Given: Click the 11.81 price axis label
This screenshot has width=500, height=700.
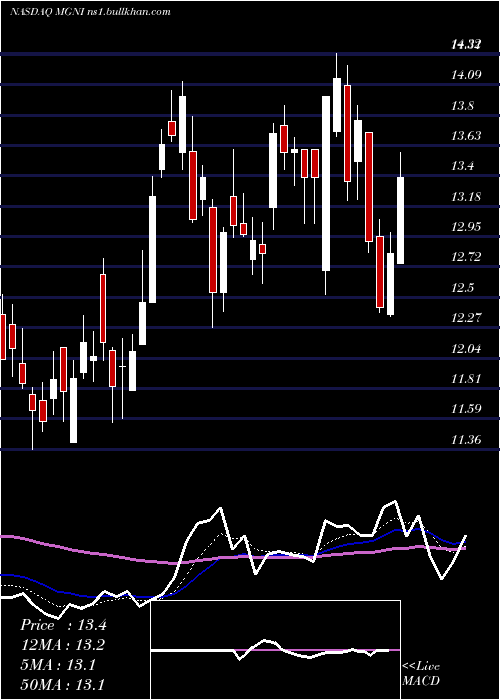Looking at the screenshot, I should coord(466,379).
